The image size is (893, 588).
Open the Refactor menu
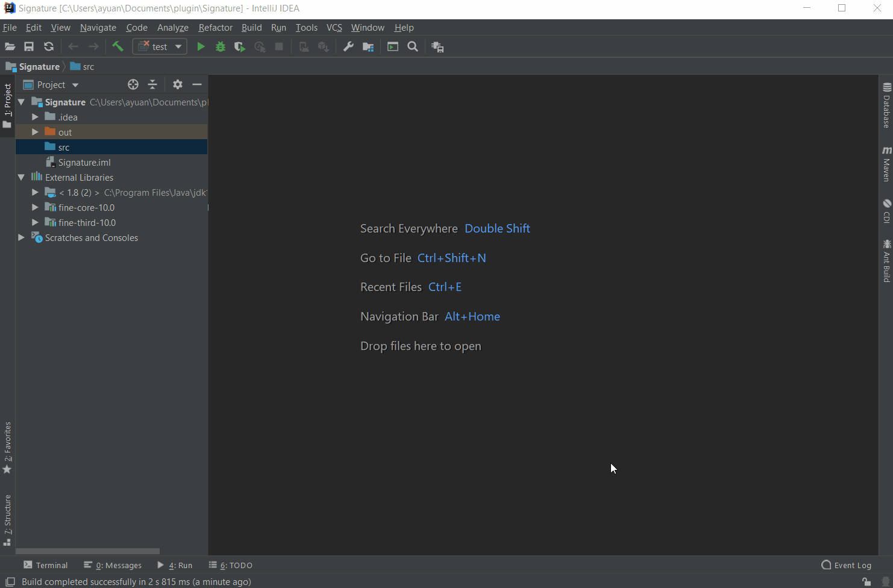click(215, 28)
